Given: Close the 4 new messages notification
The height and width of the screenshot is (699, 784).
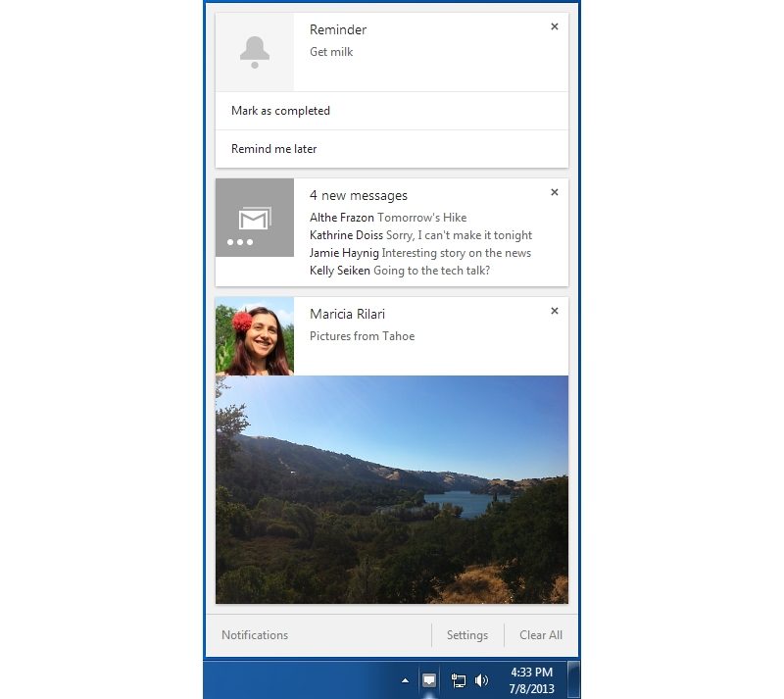Looking at the screenshot, I should [x=555, y=192].
